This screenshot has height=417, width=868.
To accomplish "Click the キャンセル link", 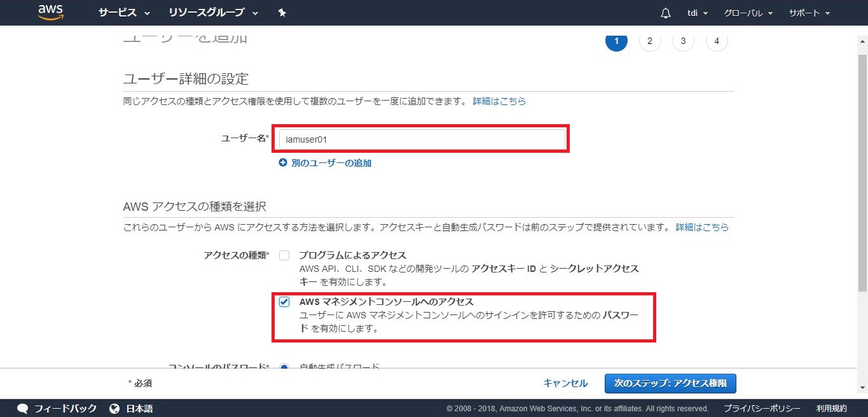I will [565, 383].
